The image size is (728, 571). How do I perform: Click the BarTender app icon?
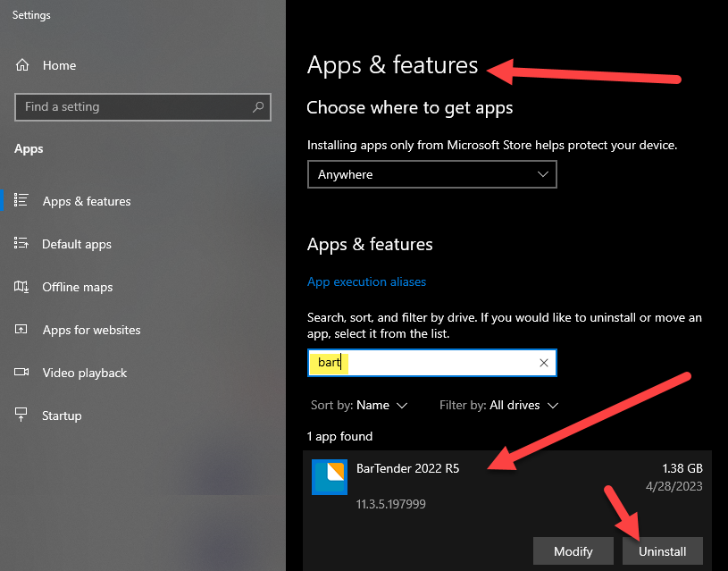tap(329, 477)
